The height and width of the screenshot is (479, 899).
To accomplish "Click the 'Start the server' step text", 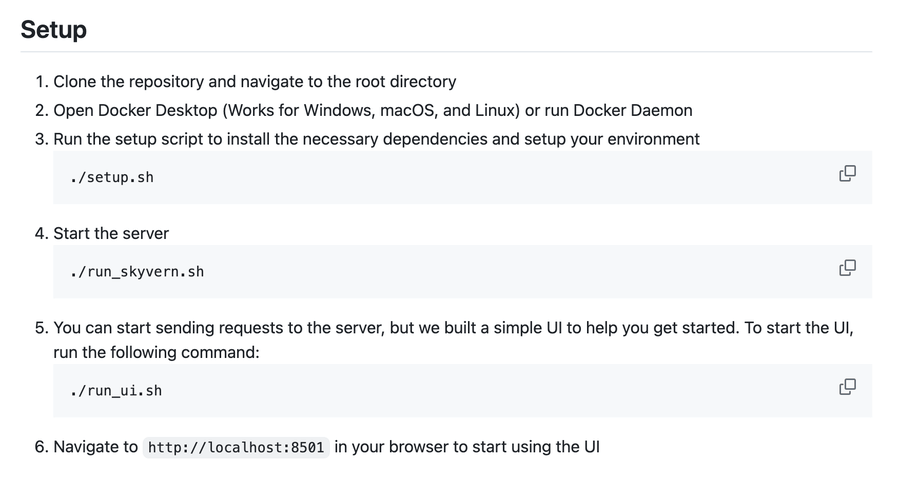I will pyautogui.click(x=111, y=233).
